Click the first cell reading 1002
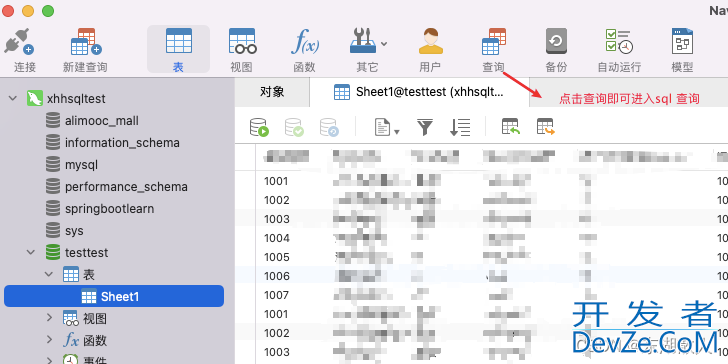Viewport: 728px width, 364px height. pyautogui.click(x=277, y=200)
